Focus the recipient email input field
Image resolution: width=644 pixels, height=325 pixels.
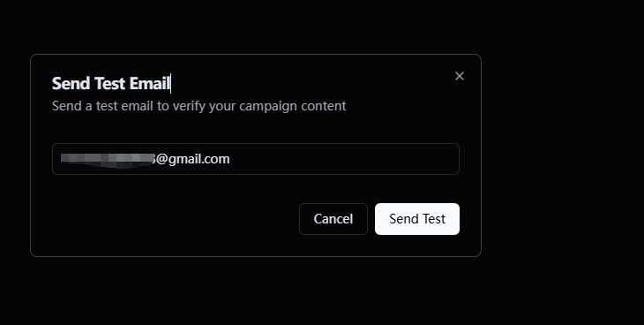tap(256, 159)
